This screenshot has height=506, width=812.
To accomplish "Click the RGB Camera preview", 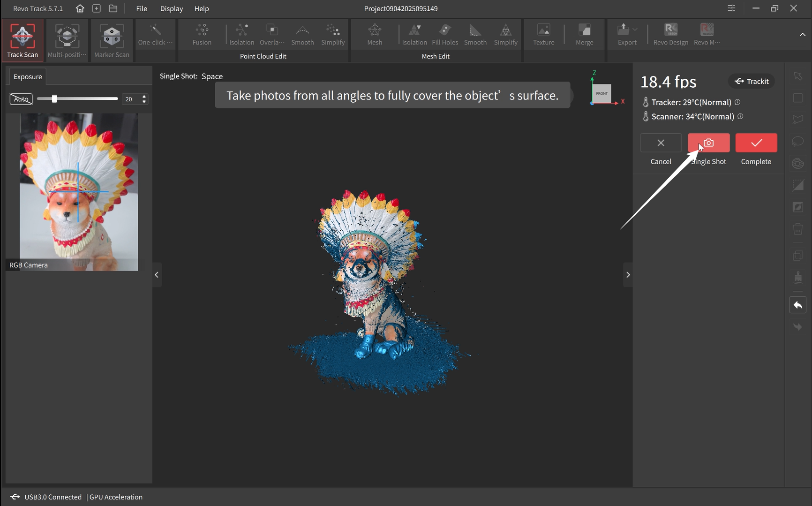I will tap(79, 192).
